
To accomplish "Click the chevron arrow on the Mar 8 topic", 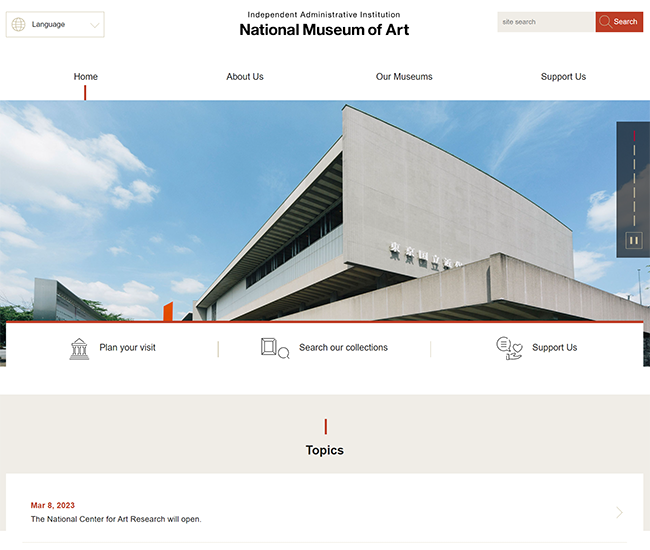I will (x=619, y=513).
